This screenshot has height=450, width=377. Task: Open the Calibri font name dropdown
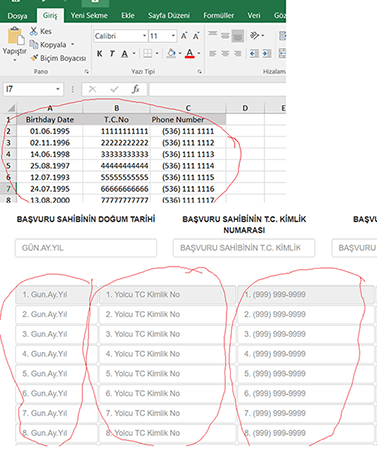144,36
